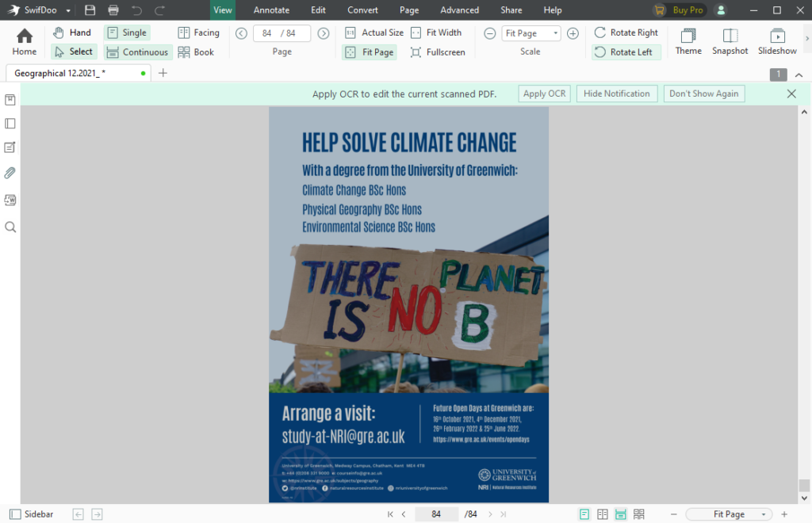Click Hide Notification button

(616, 94)
